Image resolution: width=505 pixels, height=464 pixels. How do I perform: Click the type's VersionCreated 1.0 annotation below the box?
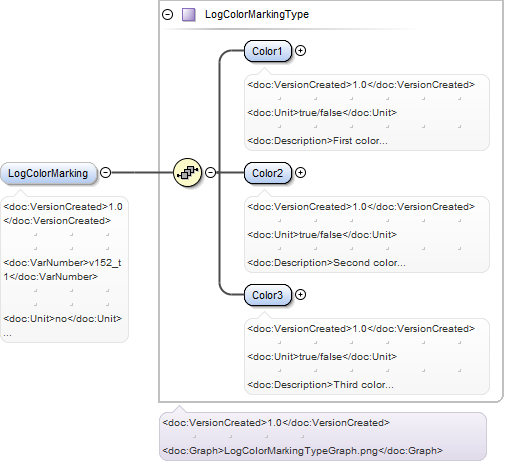[276, 423]
